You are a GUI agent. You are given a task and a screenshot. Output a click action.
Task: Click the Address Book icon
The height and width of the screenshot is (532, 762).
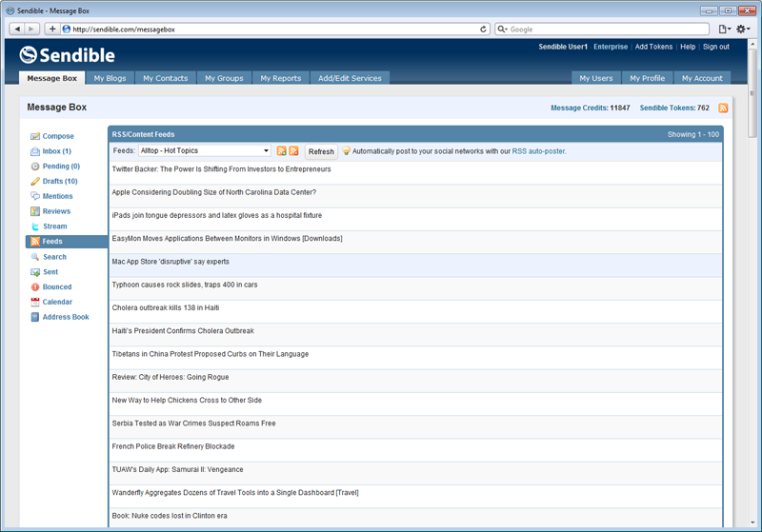(35, 318)
